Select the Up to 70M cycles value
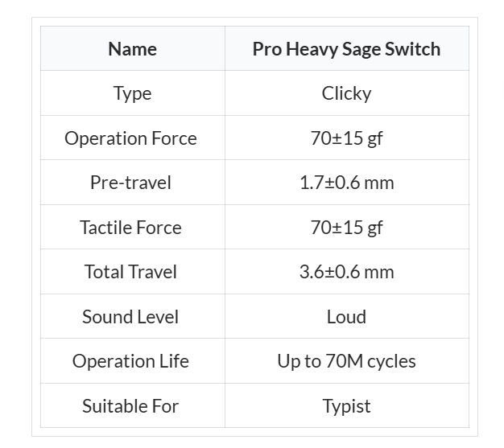504x448 pixels. point(346,361)
